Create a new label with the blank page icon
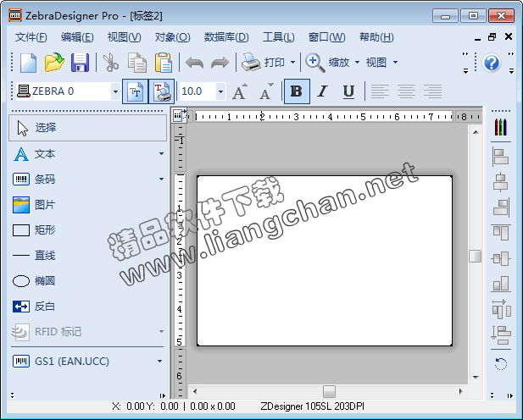The height and width of the screenshot is (420, 523). tap(28, 63)
